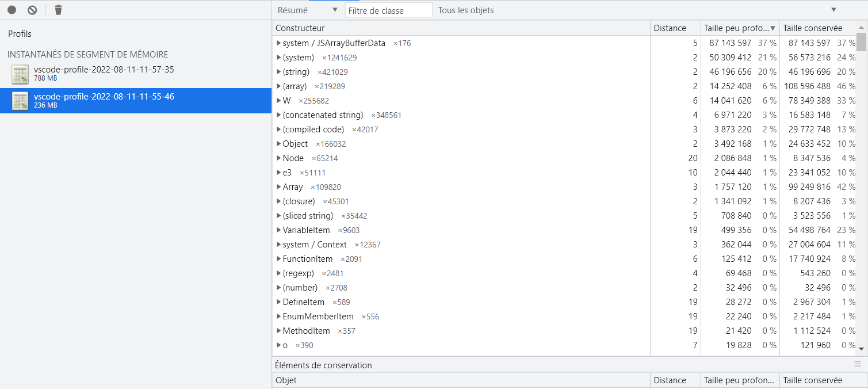Viewport: 868px width, 389px height.
Task: Sort retainers by Objet column header
Action: coord(461,380)
